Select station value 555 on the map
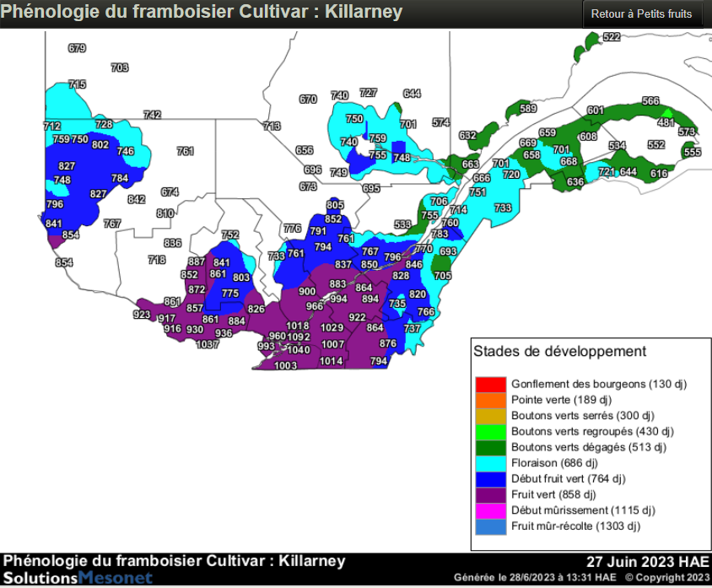 [x=692, y=153]
